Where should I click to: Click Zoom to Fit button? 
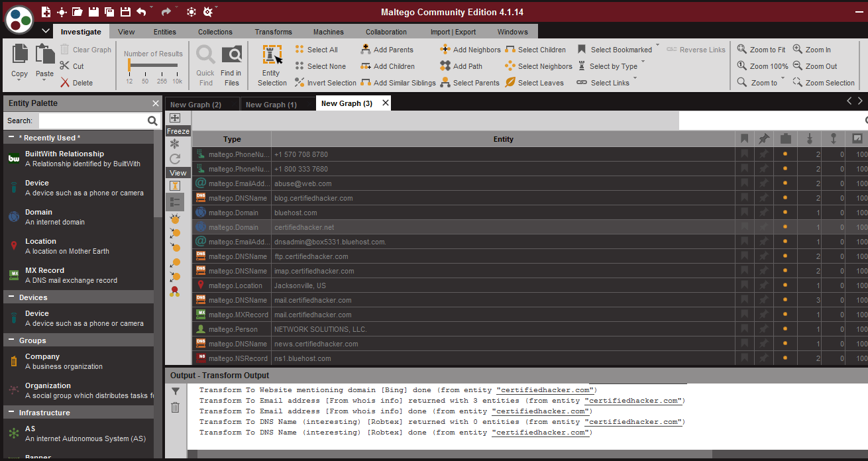761,50
